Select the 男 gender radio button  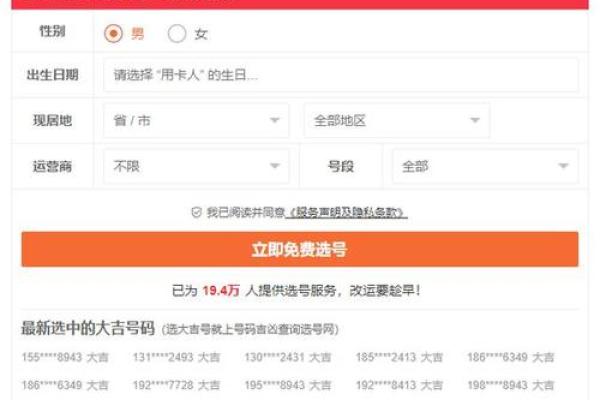click(113, 33)
